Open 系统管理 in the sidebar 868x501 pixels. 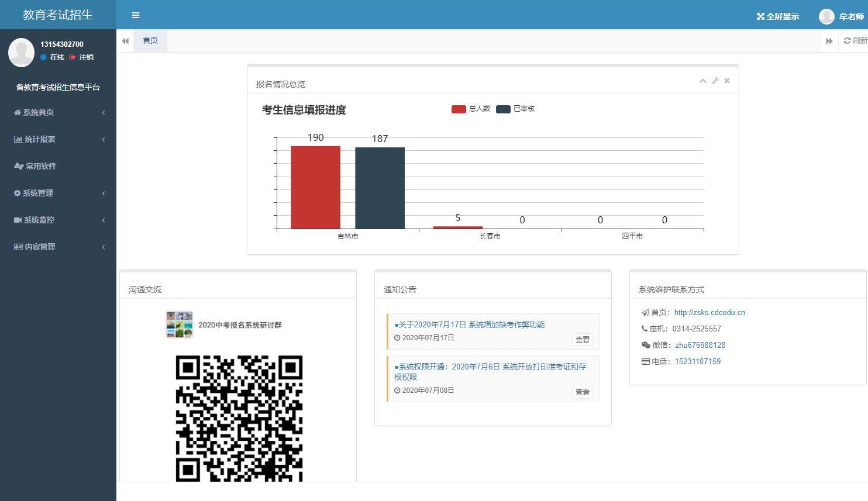coord(58,193)
